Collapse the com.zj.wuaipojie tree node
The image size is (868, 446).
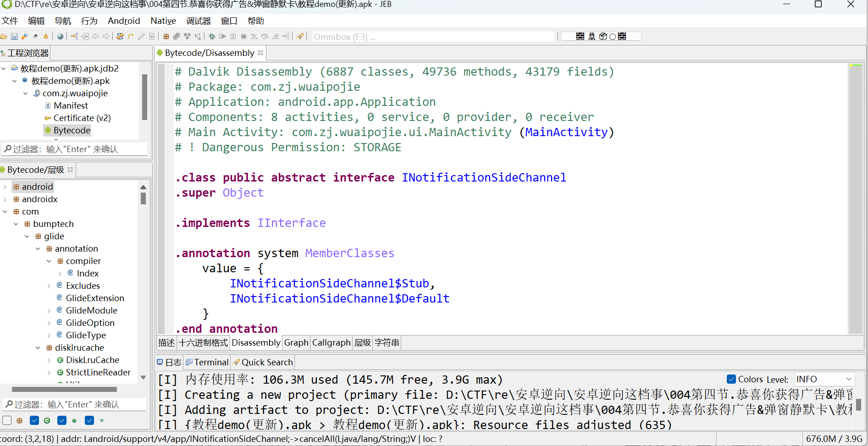[26, 93]
